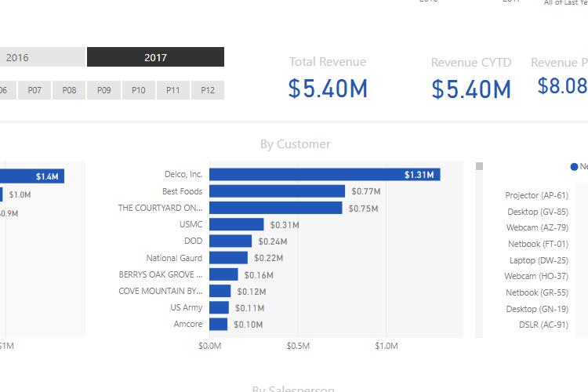Click the Desktop (GV-85) product label

coord(538,212)
